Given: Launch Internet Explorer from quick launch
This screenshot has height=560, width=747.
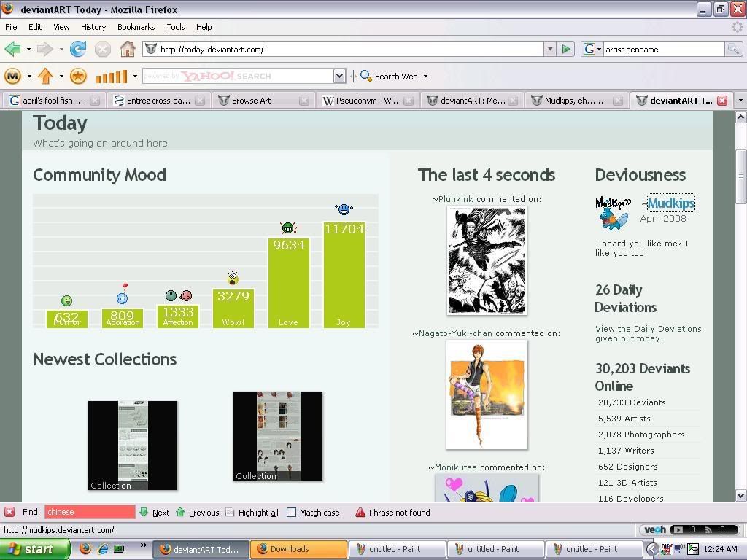Looking at the screenshot, I should tap(102, 549).
